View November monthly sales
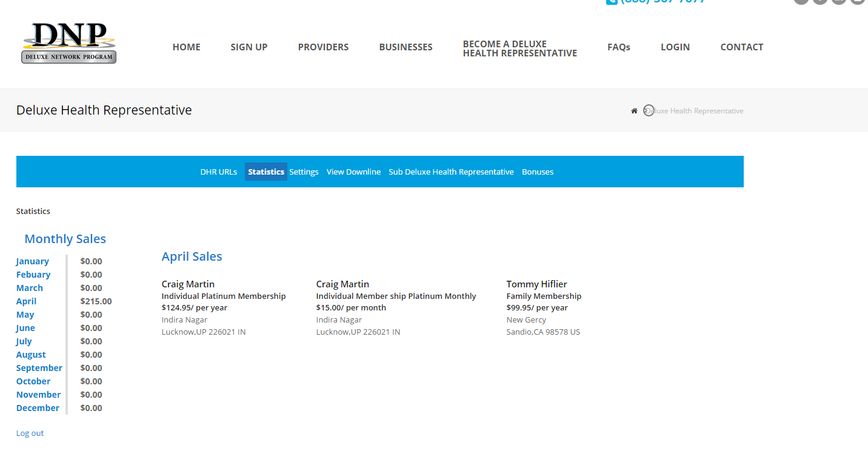868x465 pixels. coord(39,395)
